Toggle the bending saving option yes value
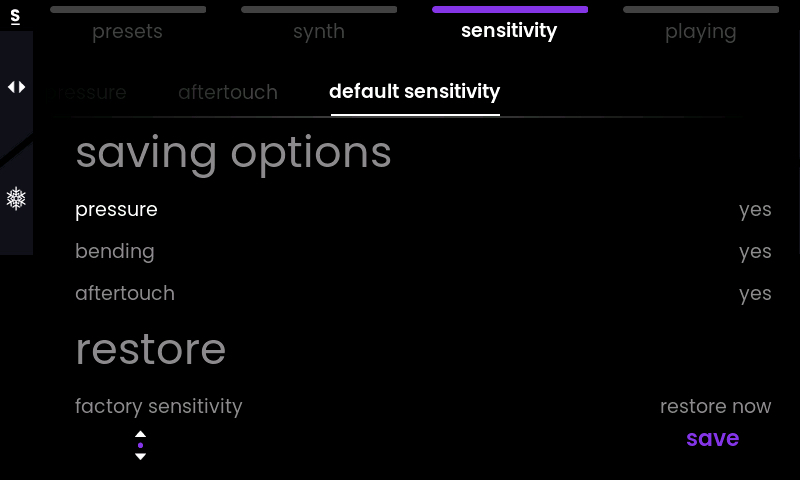The width and height of the screenshot is (800, 480). click(x=755, y=252)
